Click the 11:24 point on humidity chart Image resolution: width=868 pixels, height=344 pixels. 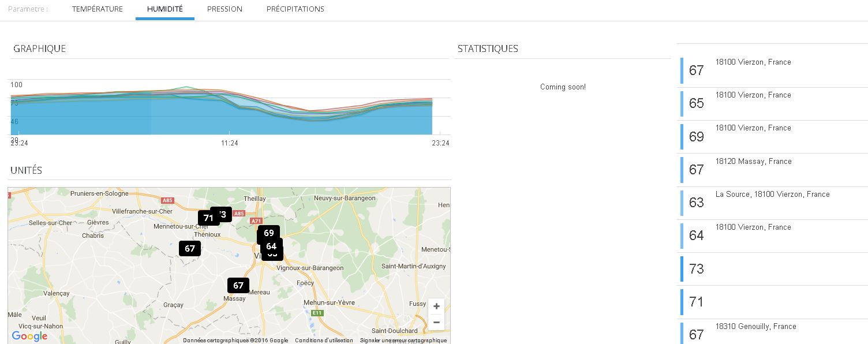pyautogui.click(x=229, y=115)
